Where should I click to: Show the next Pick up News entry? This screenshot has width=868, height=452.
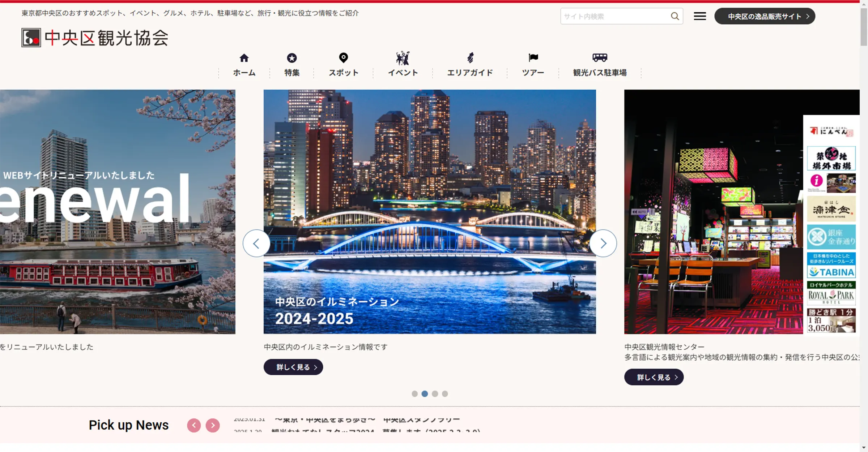tap(212, 426)
